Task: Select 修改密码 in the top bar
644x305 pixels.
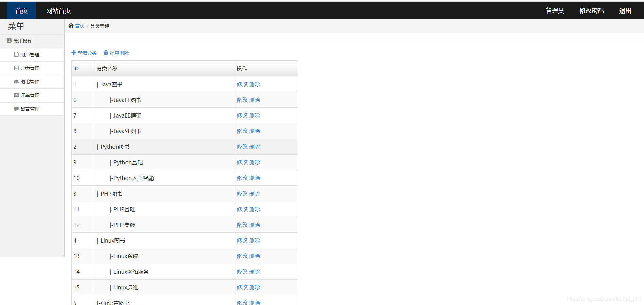Action: 591,11
